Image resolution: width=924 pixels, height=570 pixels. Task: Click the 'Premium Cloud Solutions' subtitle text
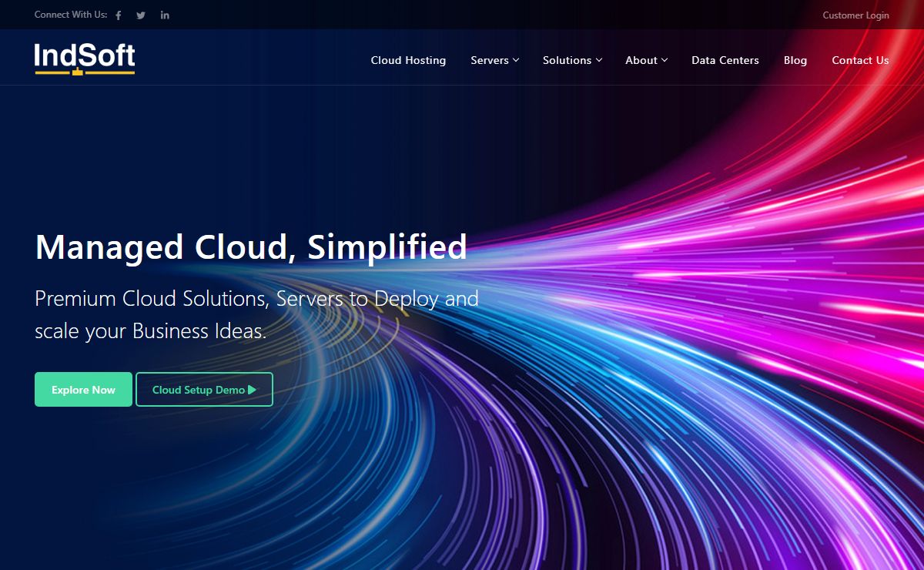(x=256, y=299)
